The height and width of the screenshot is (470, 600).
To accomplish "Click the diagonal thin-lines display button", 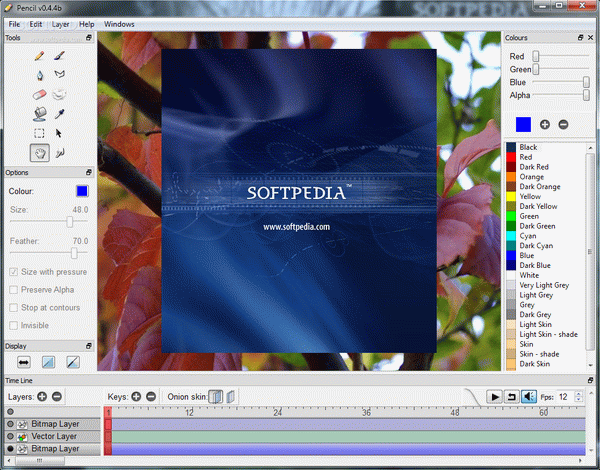I will point(73,362).
